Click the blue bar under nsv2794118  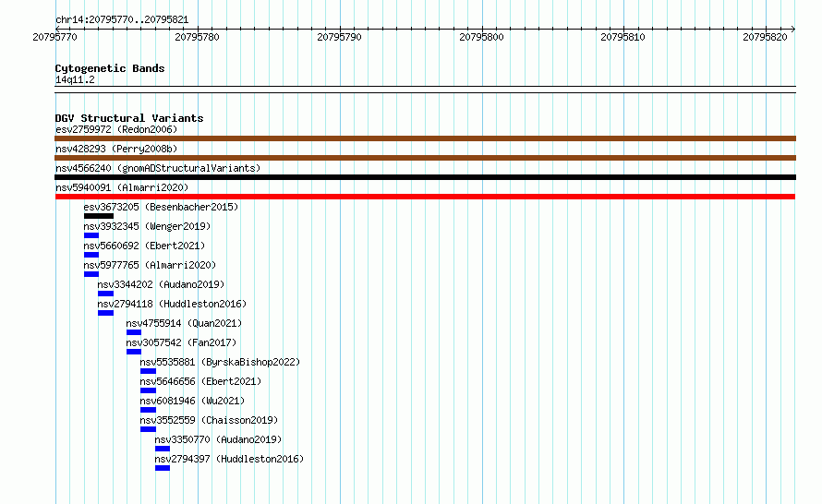pyautogui.click(x=105, y=313)
